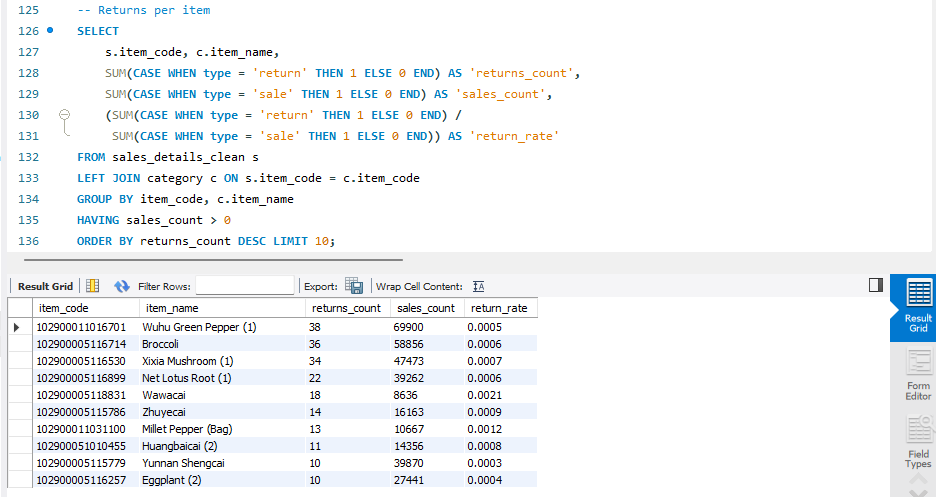Click item code 102900005116714
This screenshot has height=497, width=936.
click(85, 344)
